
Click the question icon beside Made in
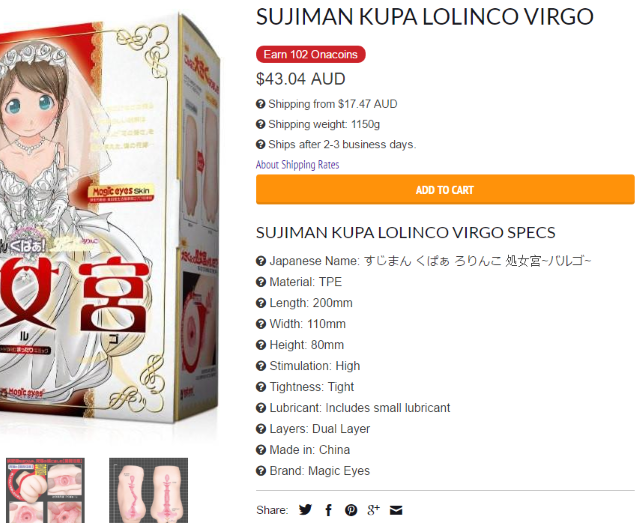click(x=261, y=450)
